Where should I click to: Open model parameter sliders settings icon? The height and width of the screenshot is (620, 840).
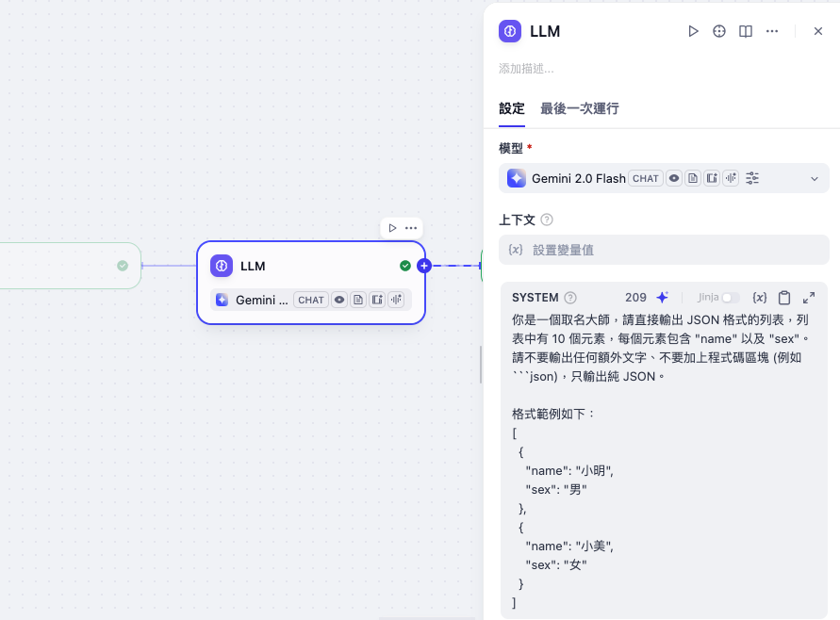pos(752,178)
